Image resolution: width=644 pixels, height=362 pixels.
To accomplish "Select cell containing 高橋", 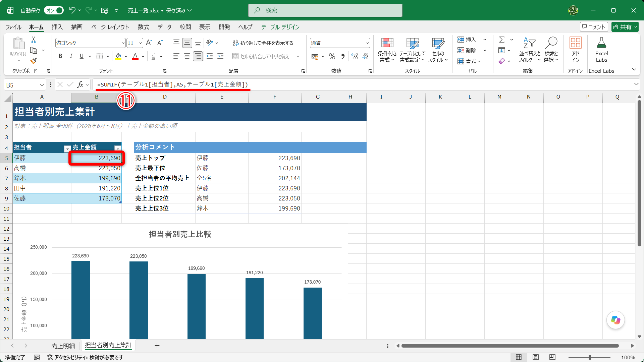I will pos(42,168).
